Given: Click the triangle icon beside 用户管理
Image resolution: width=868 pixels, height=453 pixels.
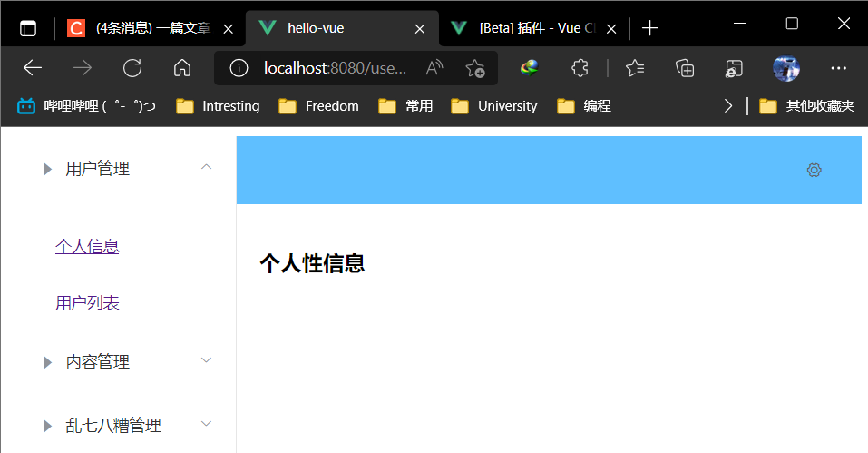Looking at the screenshot, I should tap(47, 169).
